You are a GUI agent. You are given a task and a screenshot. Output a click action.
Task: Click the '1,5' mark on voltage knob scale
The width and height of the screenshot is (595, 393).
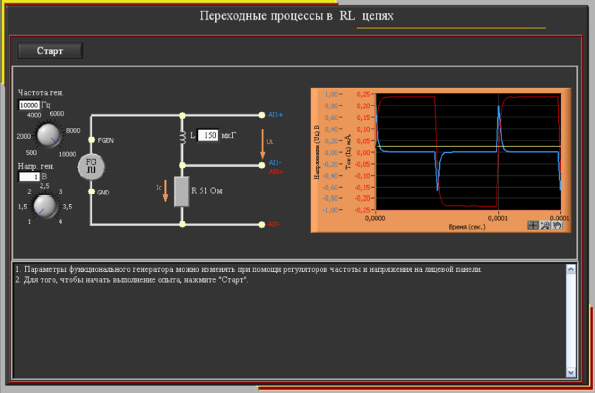coord(23,207)
